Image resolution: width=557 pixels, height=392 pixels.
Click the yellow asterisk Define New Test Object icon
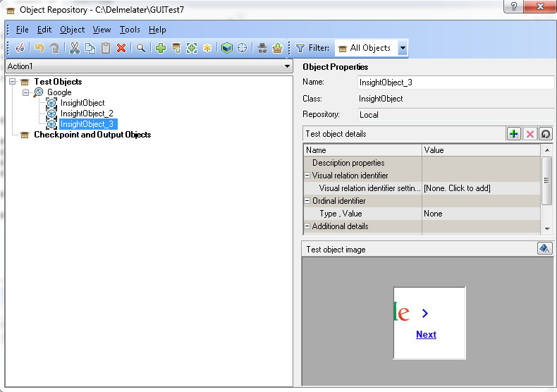(x=207, y=48)
